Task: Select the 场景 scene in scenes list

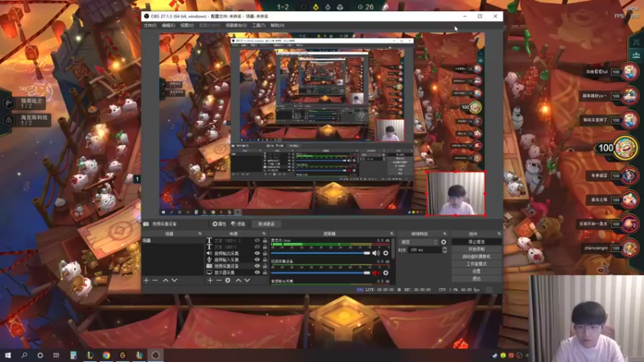Action: (x=172, y=241)
